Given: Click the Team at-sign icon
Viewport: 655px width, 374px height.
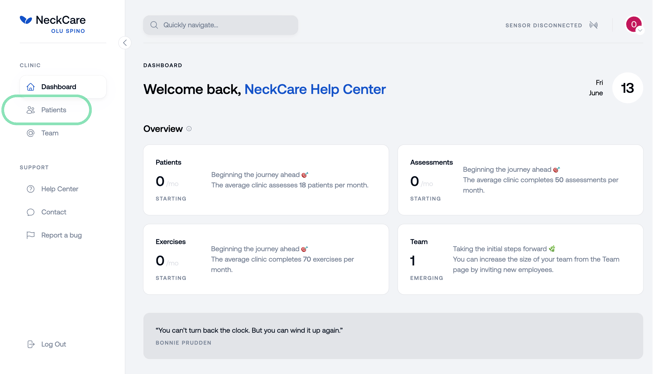Looking at the screenshot, I should pyautogui.click(x=30, y=133).
